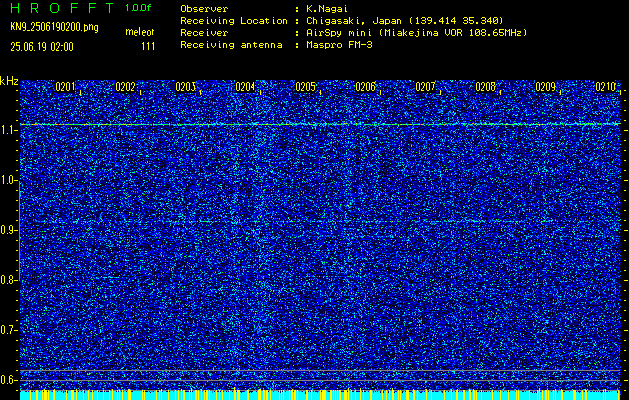629x400 pixels.
Task: Click the 0.9 frequency axis label
Action: click(9, 230)
